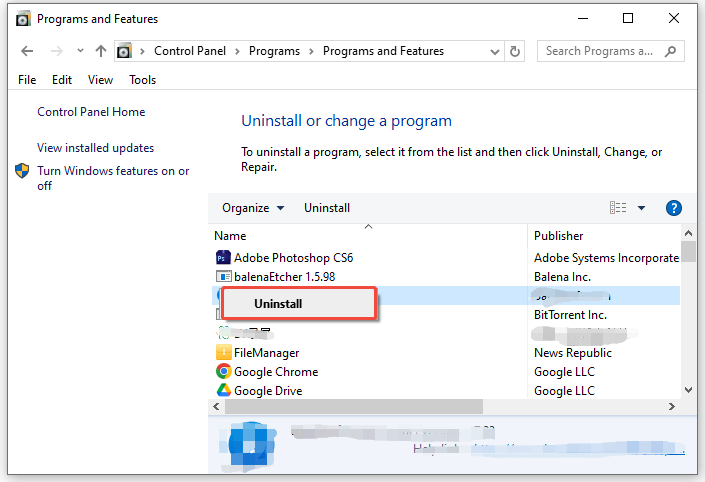705x482 pixels.
Task: Click BitTorrent Inc. publisher cell
Action: click(570, 315)
